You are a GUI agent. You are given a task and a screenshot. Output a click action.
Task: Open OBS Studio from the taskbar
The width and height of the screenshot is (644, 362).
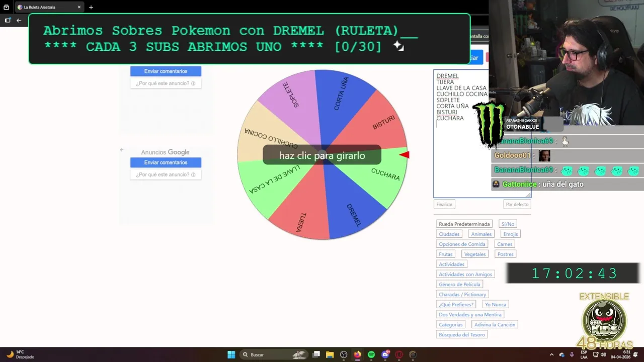(x=344, y=354)
